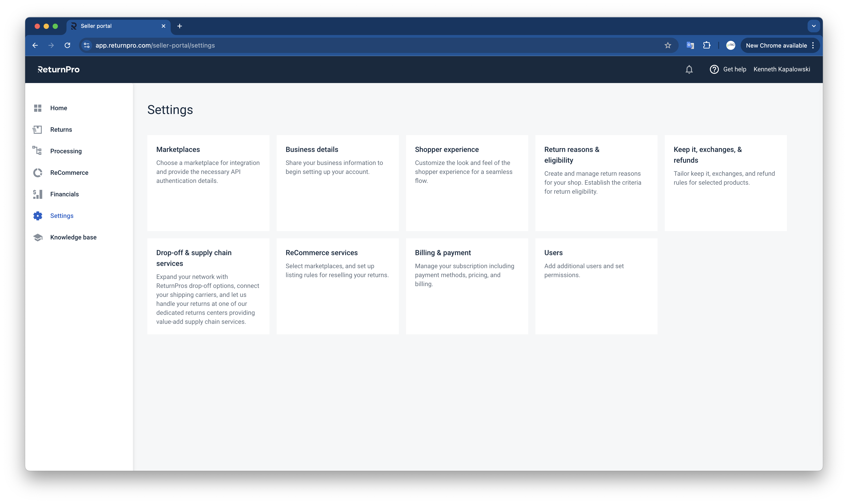This screenshot has width=848, height=504.
Task: Expand the tab search dropdown arrow
Action: pos(813,26)
